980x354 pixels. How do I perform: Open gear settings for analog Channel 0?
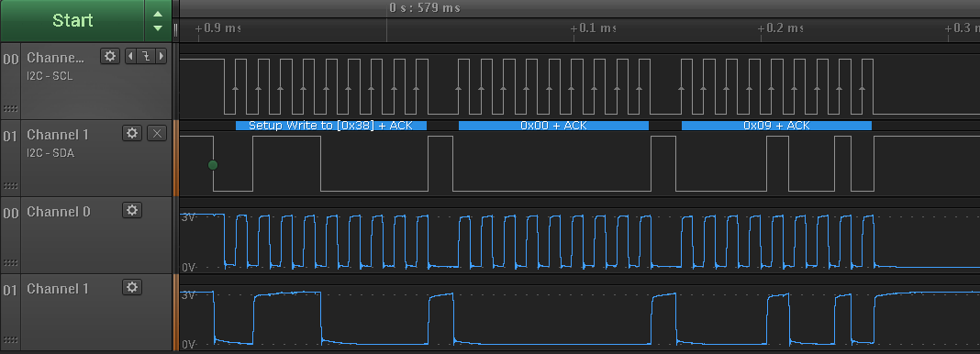132,210
